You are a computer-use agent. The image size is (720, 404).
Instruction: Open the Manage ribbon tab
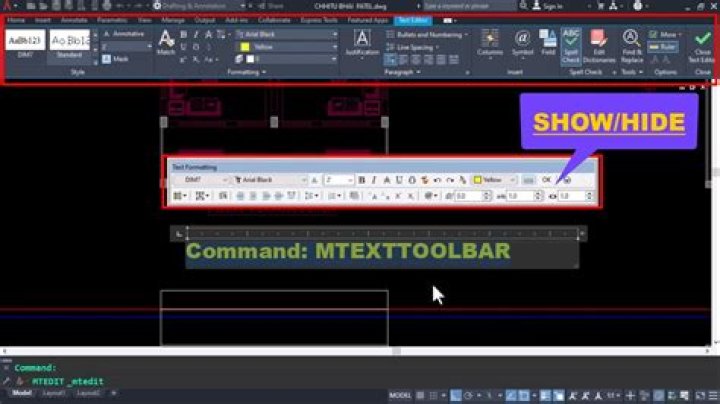[x=173, y=20]
